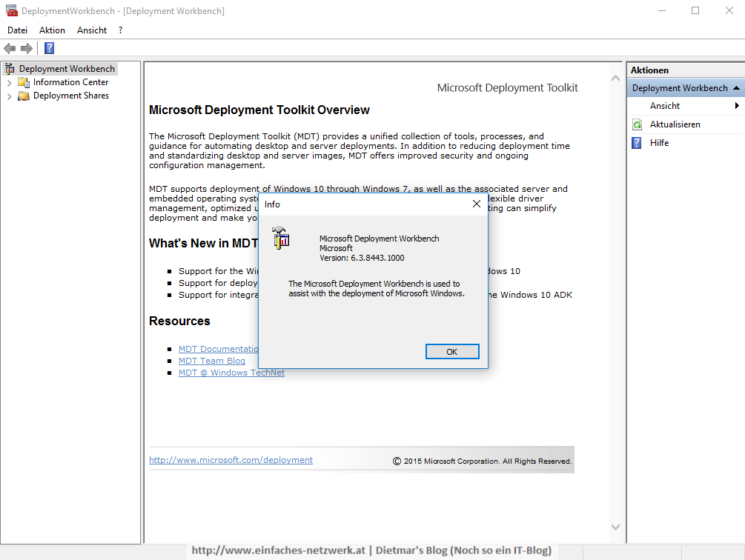This screenshot has height=560, width=745.
Task: Click the Resources heading
Action: click(179, 321)
